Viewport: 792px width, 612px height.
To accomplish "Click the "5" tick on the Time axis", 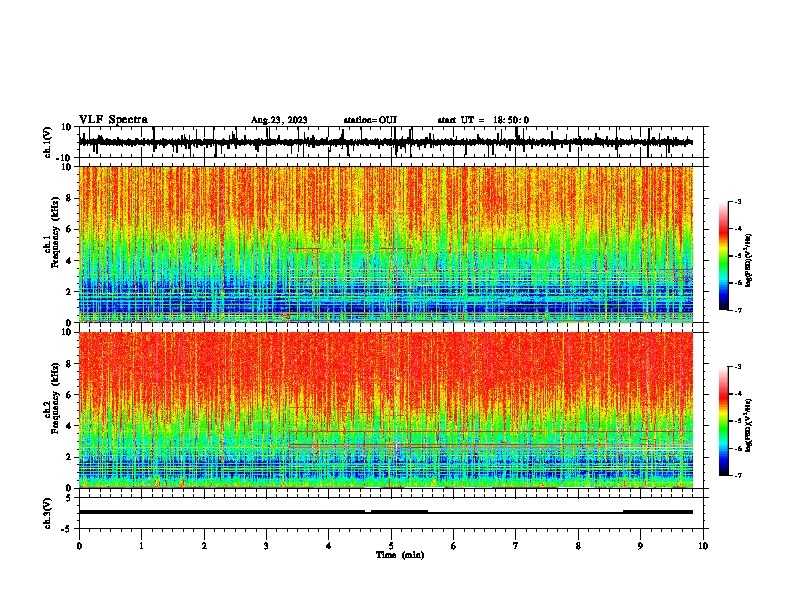I will click(391, 546).
